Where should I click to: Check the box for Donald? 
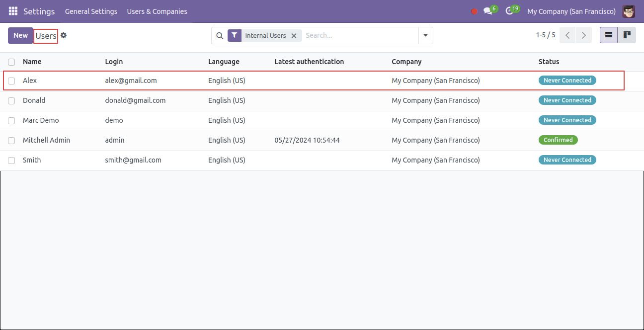click(x=11, y=101)
